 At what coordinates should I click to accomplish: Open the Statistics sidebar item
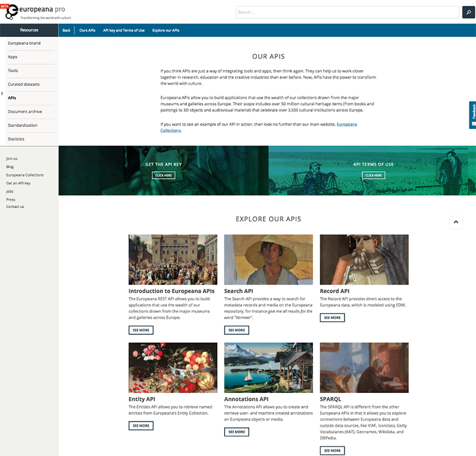tap(16, 139)
